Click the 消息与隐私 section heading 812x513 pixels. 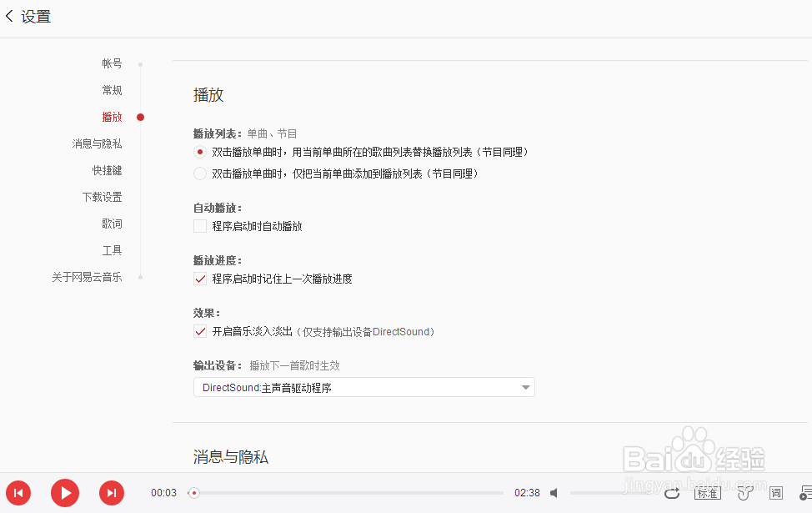pyautogui.click(x=231, y=457)
